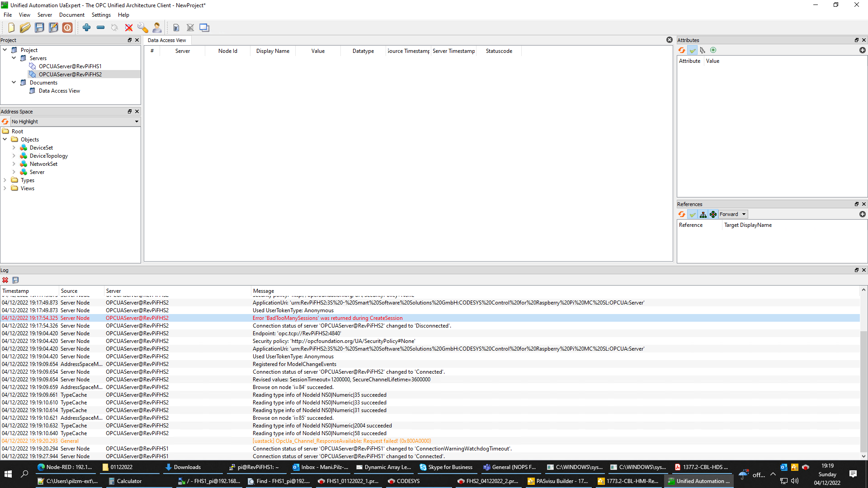Float the References panel
Viewport: 868px width, 488px height.
[x=857, y=204]
